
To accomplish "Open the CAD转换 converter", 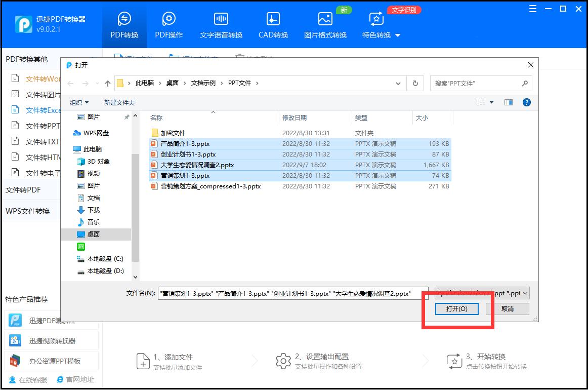I will pos(272,24).
